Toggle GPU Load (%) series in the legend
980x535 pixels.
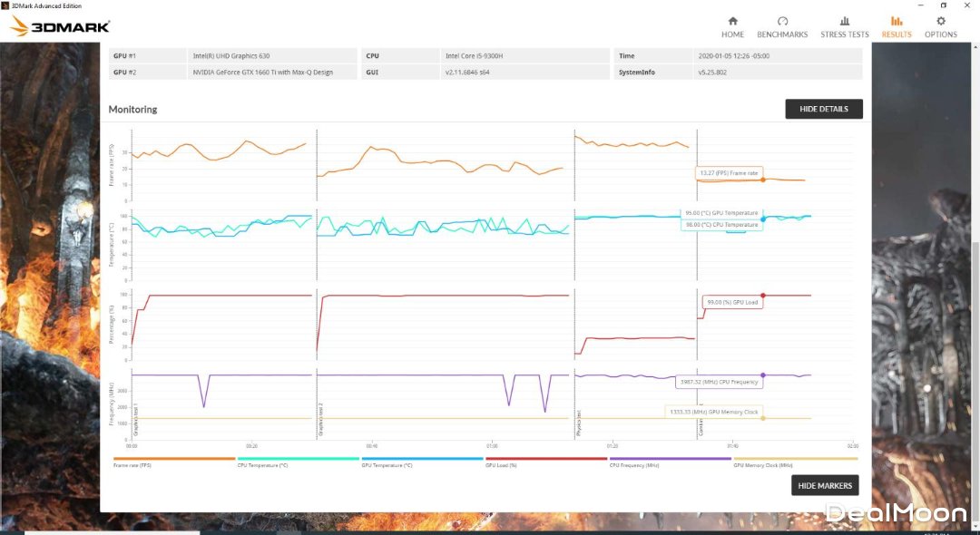pos(504,463)
